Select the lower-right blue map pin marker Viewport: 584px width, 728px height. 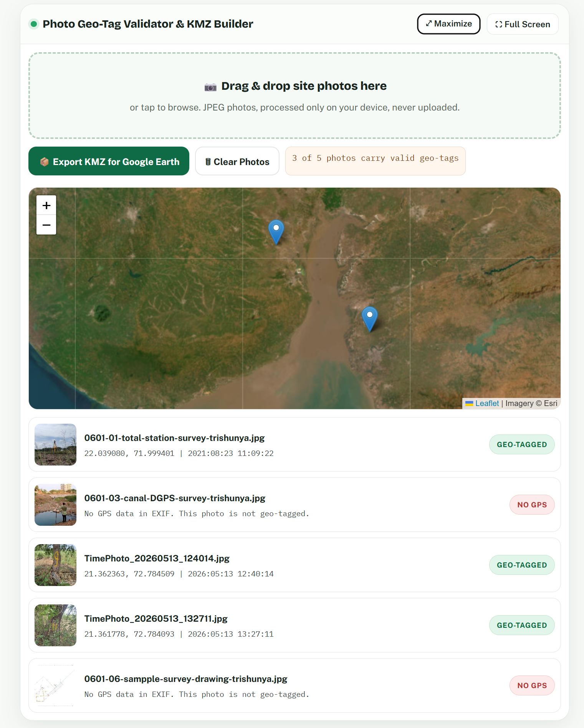pyautogui.click(x=370, y=319)
